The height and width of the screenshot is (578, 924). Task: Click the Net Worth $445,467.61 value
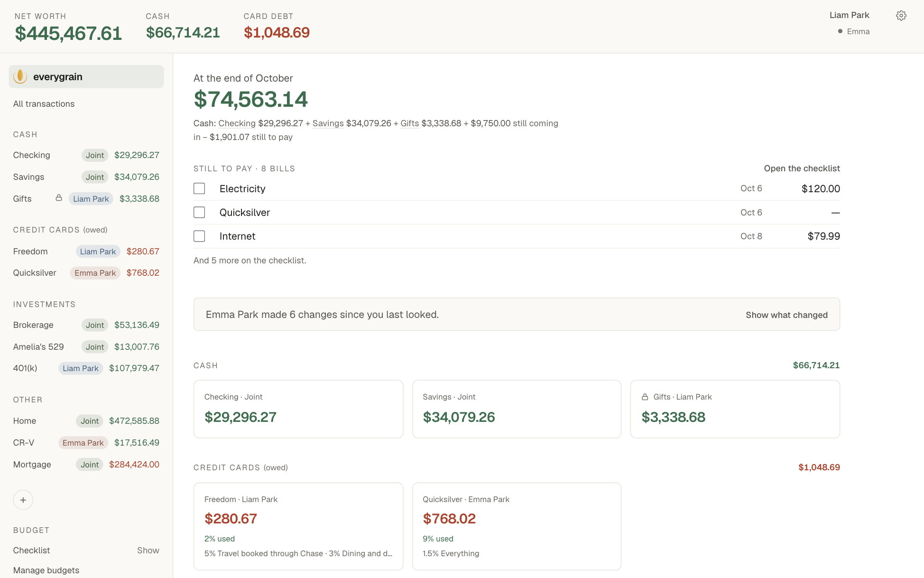click(x=68, y=33)
